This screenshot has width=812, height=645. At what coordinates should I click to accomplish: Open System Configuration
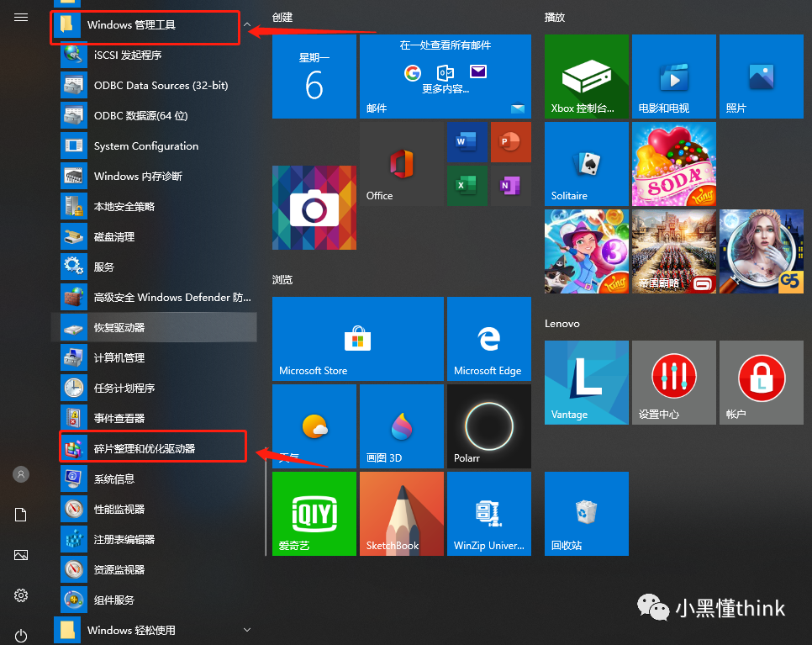(x=155, y=146)
